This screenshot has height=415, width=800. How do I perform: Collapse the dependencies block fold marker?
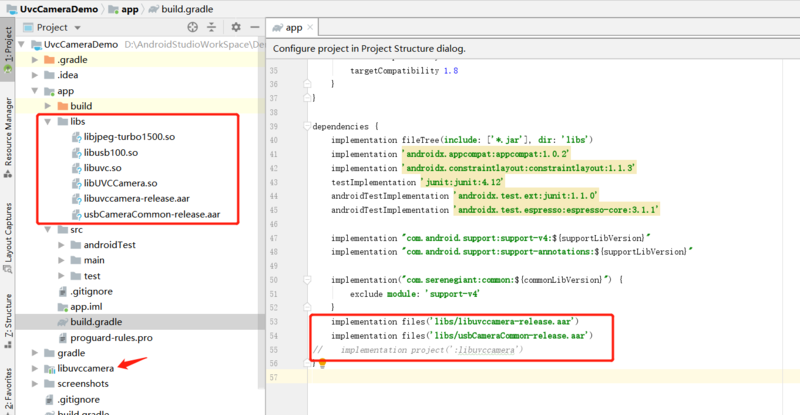306,127
